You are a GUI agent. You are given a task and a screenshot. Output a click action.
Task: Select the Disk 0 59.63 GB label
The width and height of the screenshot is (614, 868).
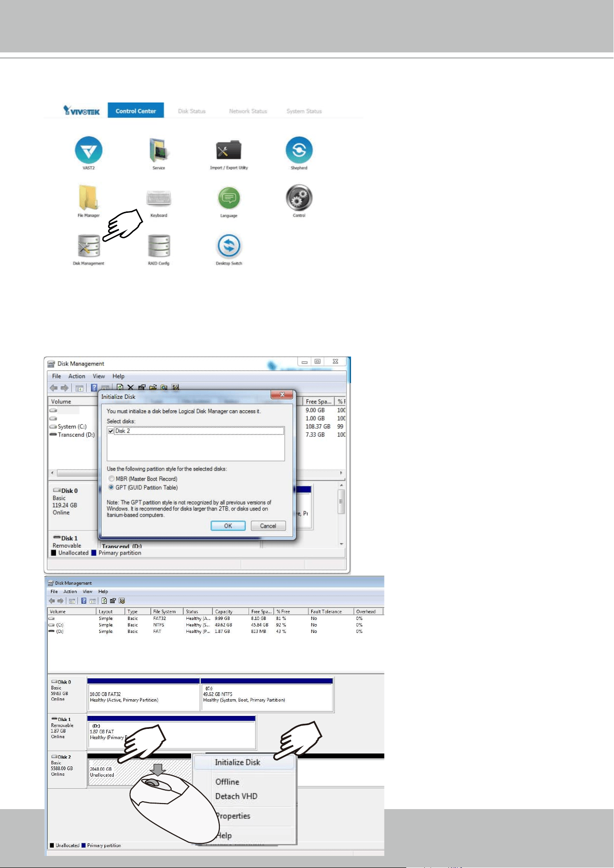point(67,694)
